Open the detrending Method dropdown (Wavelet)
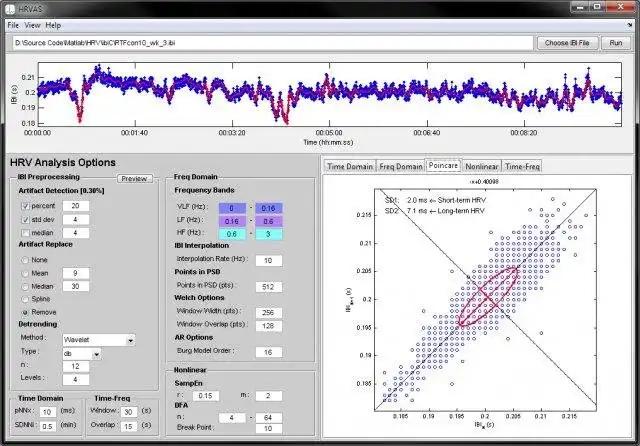 pos(99,340)
